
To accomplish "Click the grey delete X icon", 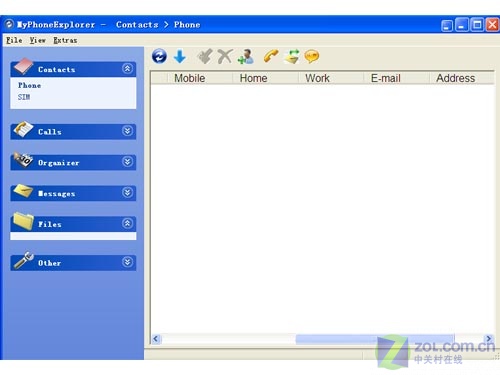I will tap(225, 56).
